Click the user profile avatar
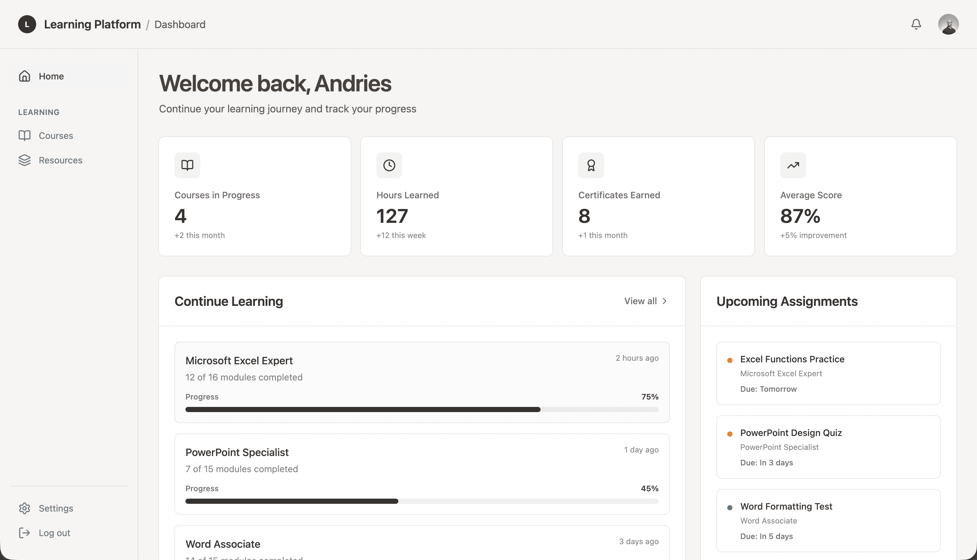The height and width of the screenshot is (560, 977). 949,24
